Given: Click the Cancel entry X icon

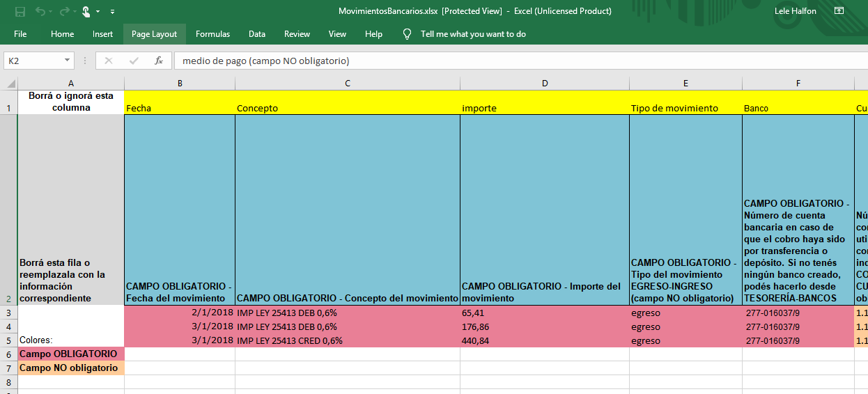Looking at the screenshot, I should [x=108, y=61].
